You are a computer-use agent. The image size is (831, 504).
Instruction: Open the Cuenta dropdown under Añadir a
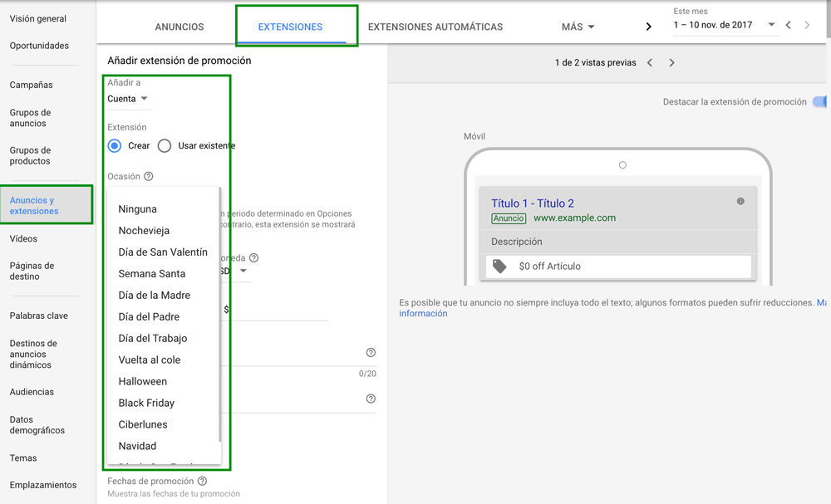point(127,99)
